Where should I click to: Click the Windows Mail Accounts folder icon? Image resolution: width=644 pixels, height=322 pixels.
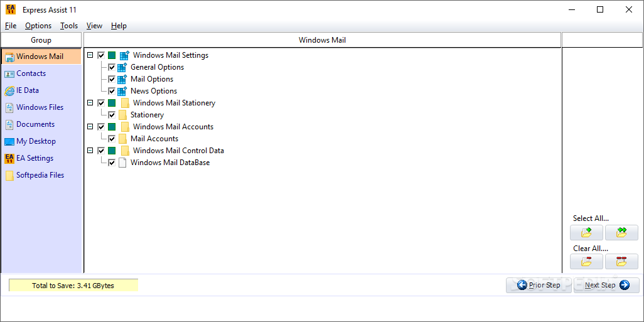tap(125, 127)
